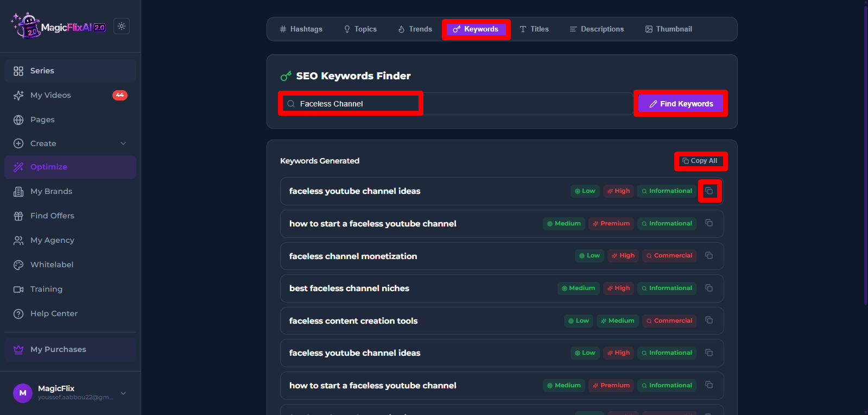The height and width of the screenshot is (415, 868).
Task: Switch to the Keywords tab
Action: 476,29
